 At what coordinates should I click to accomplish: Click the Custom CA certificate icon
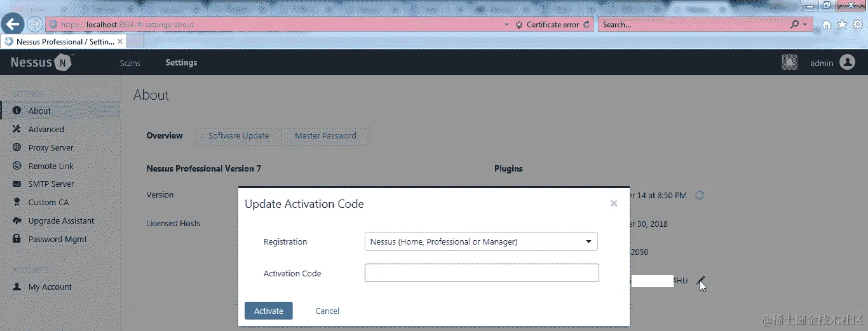point(17,202)
